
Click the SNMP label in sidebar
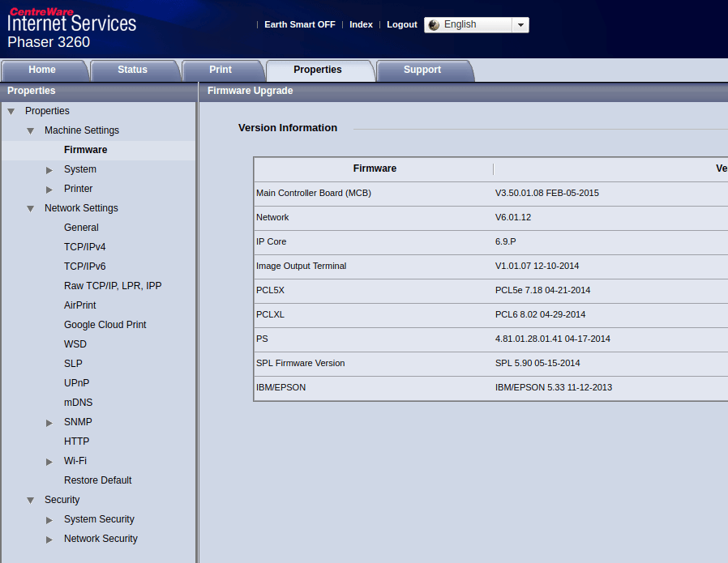click(x=78, y=423)
